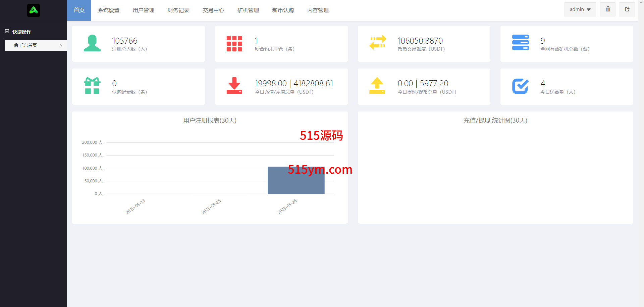644x307 pixels.
Task: Switch to the 财务记录 tab
Action: click(x=178, y=10)
